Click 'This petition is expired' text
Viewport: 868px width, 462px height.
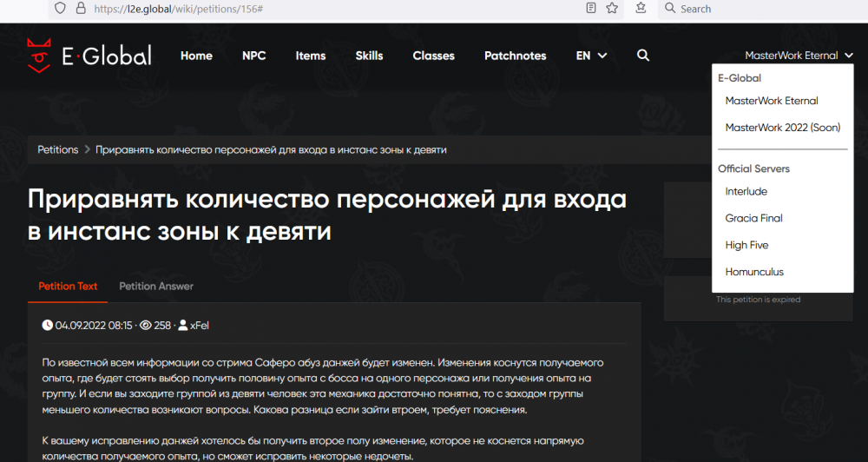pyautogui.click(x=758, y=299)
